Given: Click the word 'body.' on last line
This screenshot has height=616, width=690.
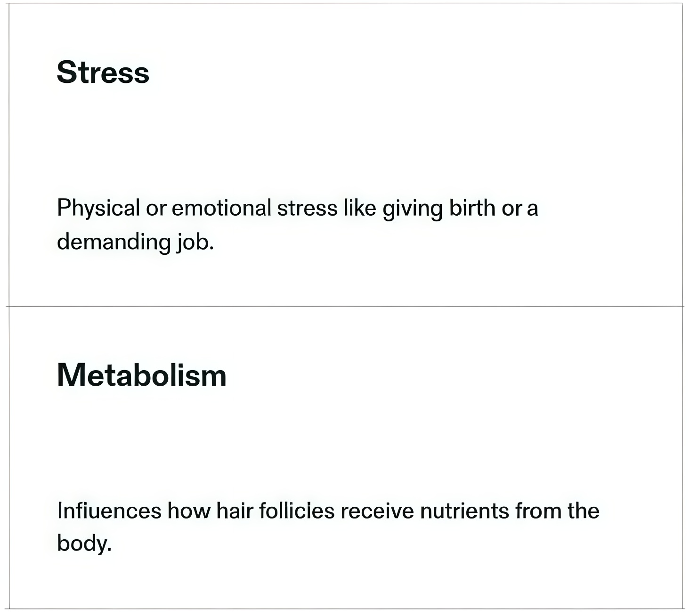Looking at the screenshot, I should click(x=84, y=543).
